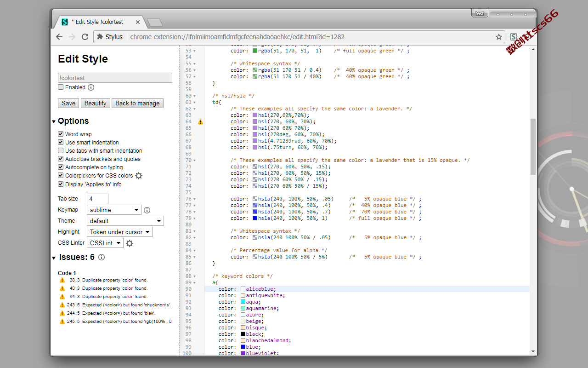
Task: Fold comment at line 70
Action: [x=194, y=161]
